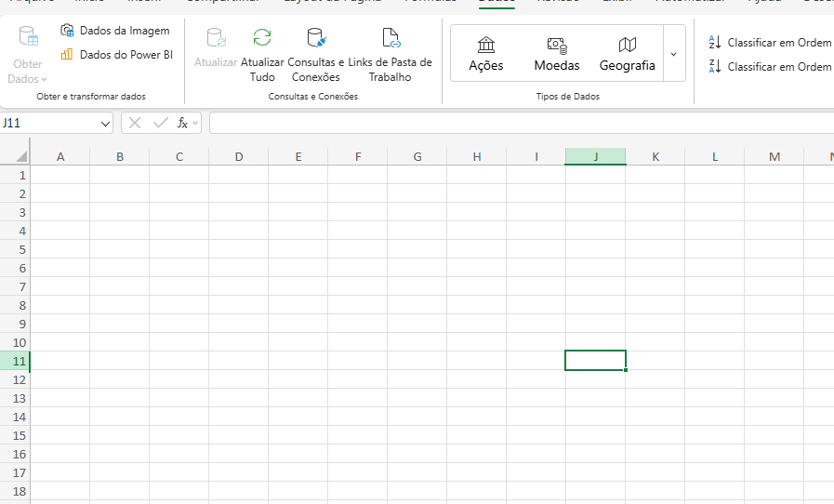Confirm entry with the checkmark icon
The height and width of the screenshot is (504, 834).
point(160,124)
